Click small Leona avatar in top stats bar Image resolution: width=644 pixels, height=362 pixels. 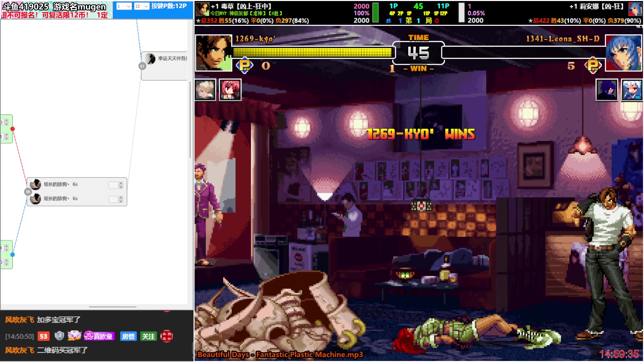click(635, 9)
